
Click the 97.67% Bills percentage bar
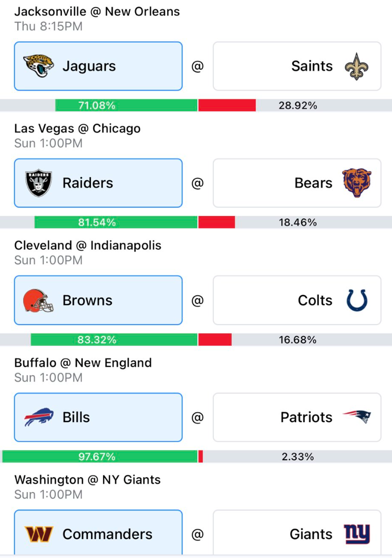pyautogui.click(x=99, y=456)
